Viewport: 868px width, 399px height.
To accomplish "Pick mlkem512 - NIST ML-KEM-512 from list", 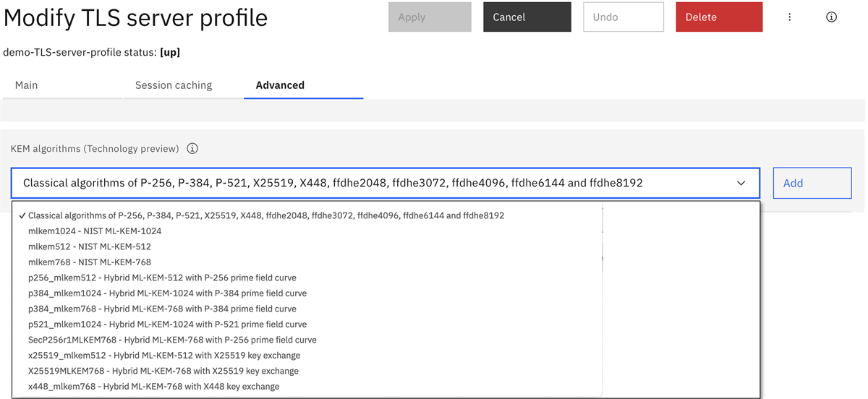I will [90, 246].
